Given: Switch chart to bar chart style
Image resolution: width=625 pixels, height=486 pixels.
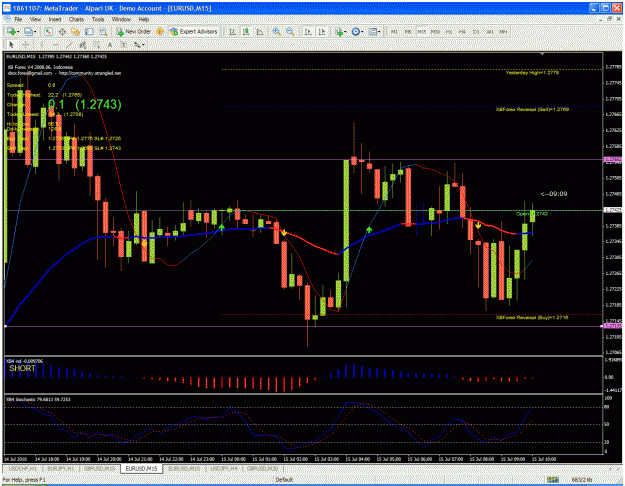Looking at the screenshot, I should coord(232,31).
